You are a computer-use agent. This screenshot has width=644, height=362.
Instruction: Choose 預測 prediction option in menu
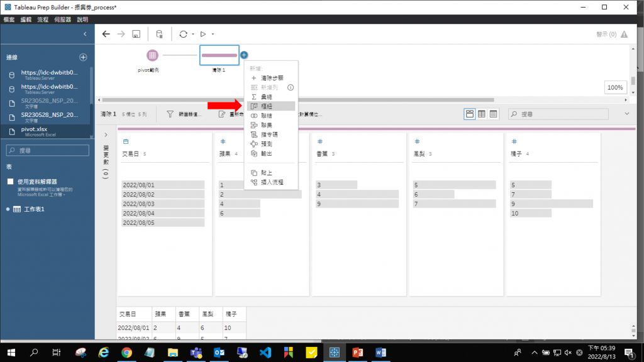point(270,144)
